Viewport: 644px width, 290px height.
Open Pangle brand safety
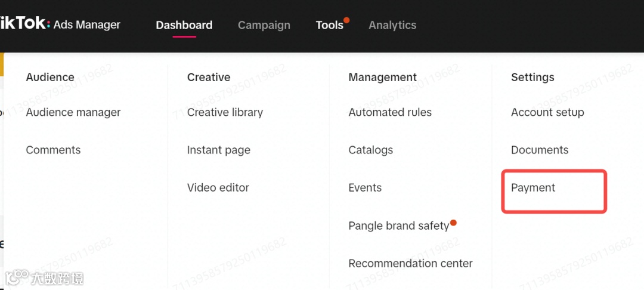click(x=398, y=226)
